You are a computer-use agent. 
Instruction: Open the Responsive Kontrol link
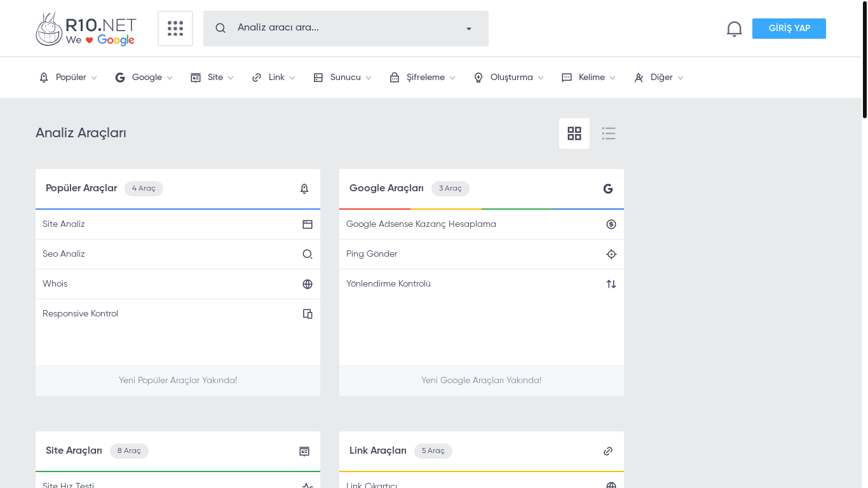pos(80,314)
